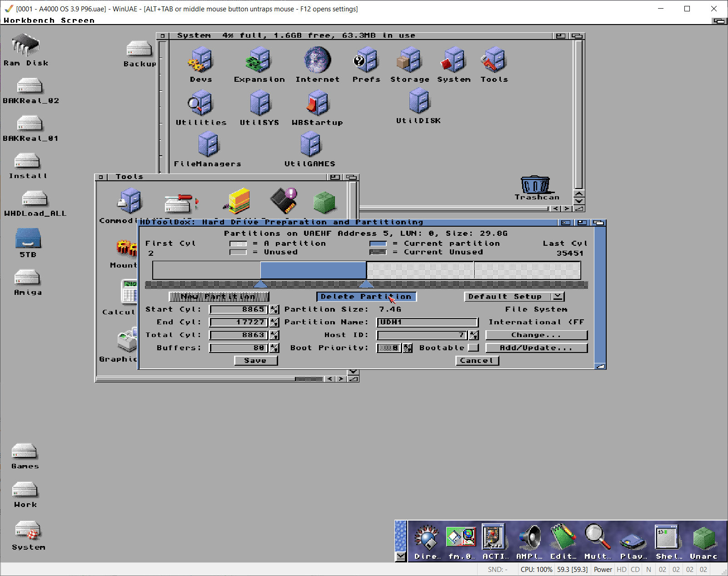
Task: Adjust the Total Cyl stepper
Action: pos(274,335)
